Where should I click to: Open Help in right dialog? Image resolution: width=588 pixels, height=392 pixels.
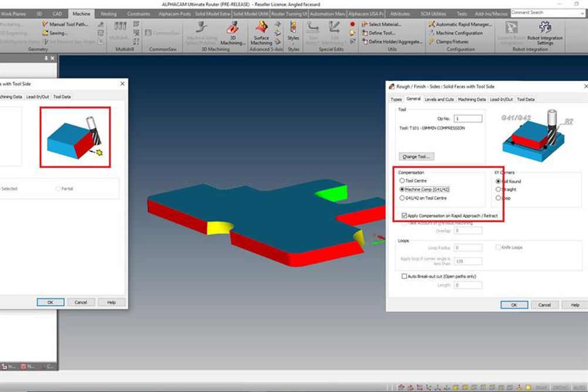[575, 305]
